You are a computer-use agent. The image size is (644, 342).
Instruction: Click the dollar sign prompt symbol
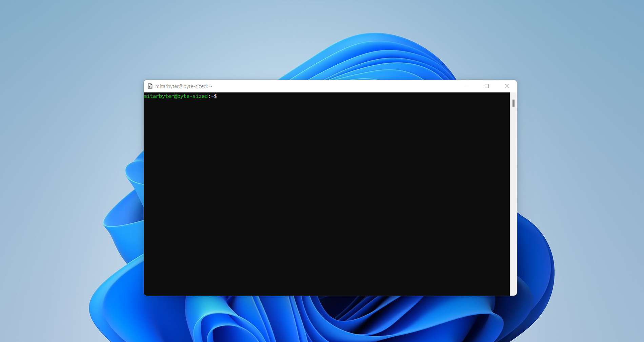coord(216,96)
